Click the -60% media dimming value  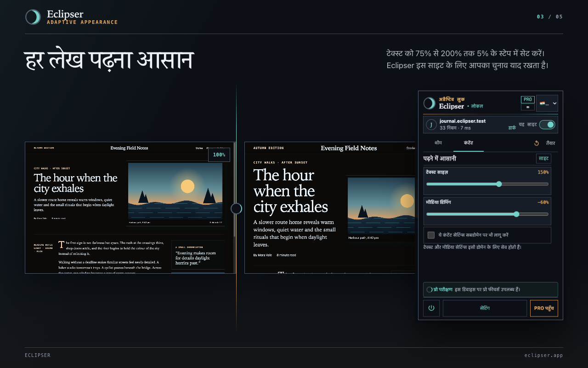tap(543, 202)
